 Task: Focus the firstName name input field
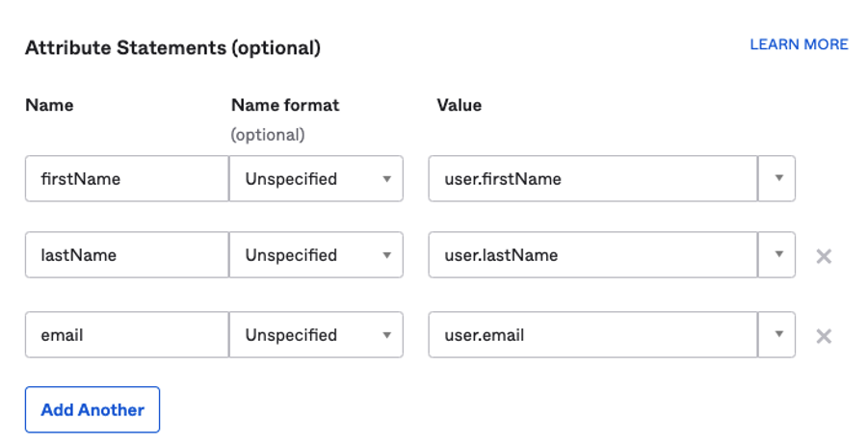(x=127, y=178)
